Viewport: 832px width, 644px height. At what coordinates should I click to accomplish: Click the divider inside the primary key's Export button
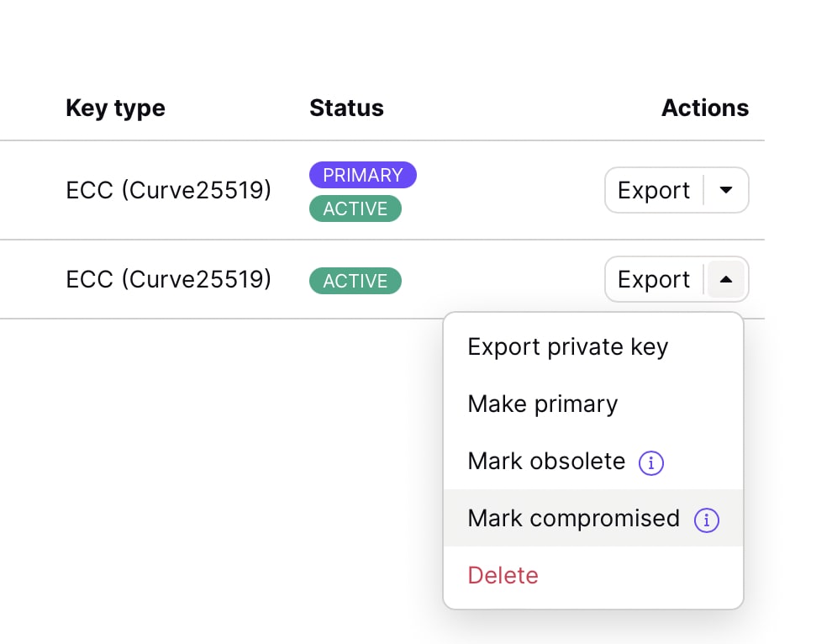pos(703,190)
